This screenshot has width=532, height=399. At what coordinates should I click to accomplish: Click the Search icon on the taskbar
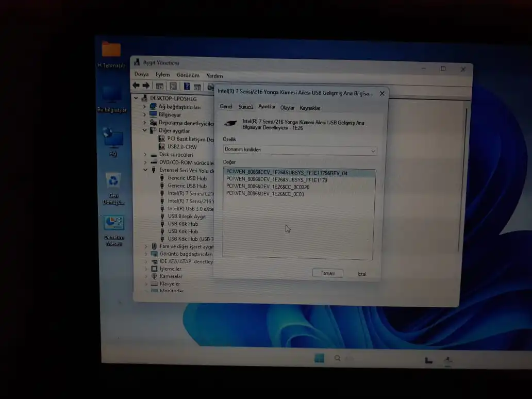337,358
